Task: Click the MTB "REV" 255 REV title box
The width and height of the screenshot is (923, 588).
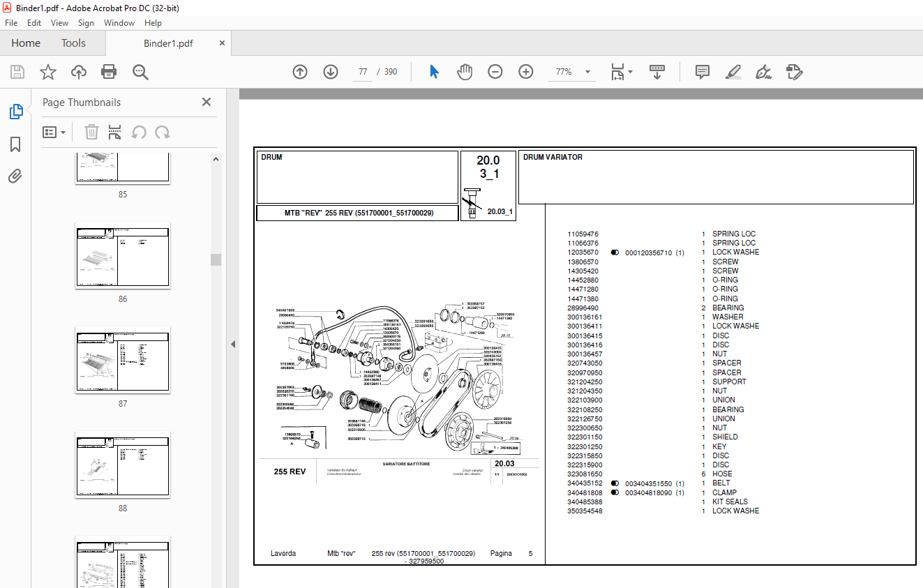Action: click(358, 213)
